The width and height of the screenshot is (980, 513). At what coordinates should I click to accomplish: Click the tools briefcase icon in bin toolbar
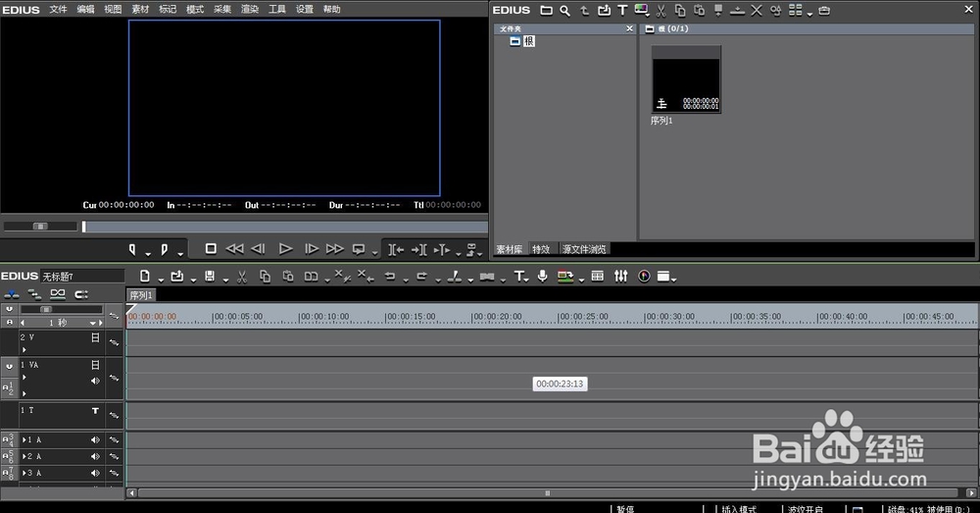(x=824, y=10)
